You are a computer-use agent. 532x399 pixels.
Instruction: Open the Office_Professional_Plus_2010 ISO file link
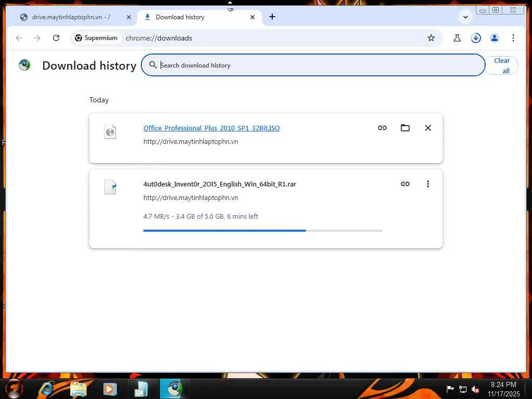coord(211,128)
